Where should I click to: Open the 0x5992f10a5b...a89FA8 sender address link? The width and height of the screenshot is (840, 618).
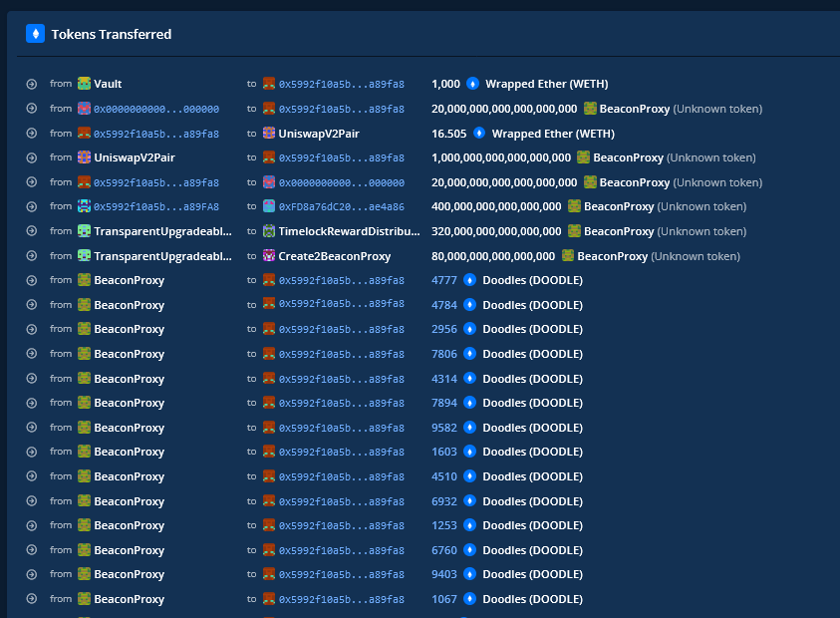(x=156, y=207)
